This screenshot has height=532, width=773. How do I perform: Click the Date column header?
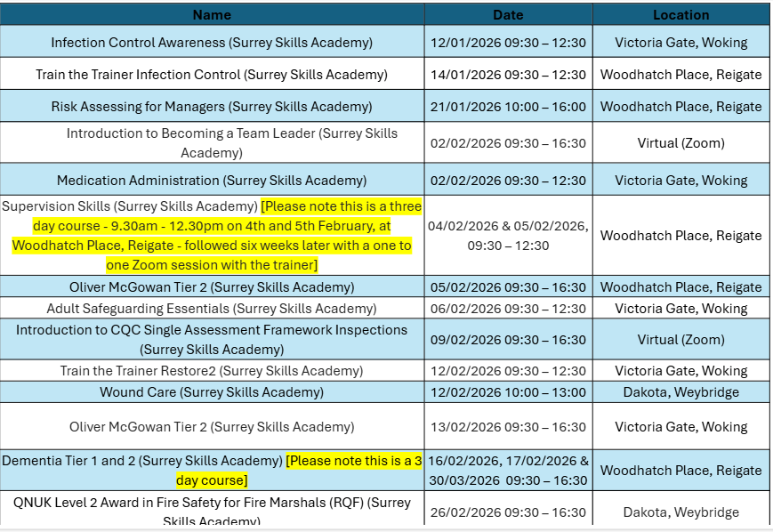[508, 14]
